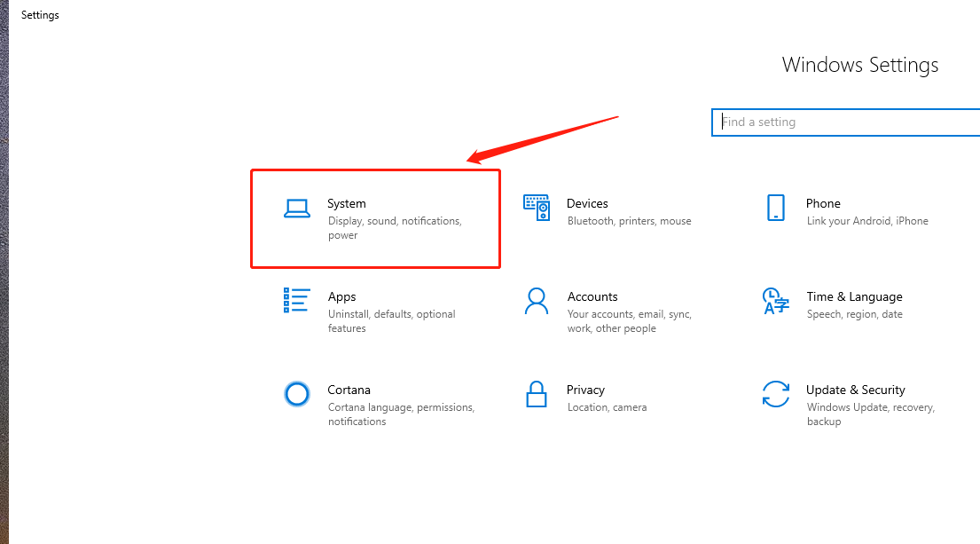
Task: Open the Time & Language title
Action: point(853,296)
